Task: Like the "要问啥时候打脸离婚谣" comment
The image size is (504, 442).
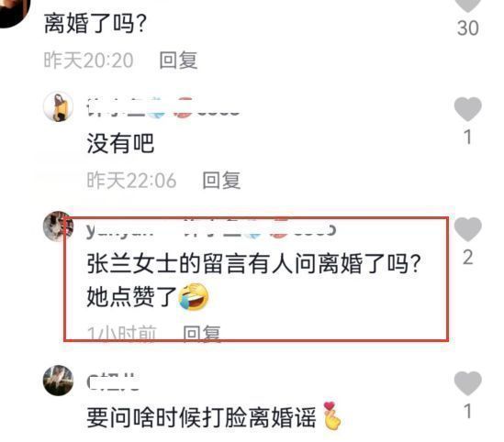Action: (x=467, y=383)
